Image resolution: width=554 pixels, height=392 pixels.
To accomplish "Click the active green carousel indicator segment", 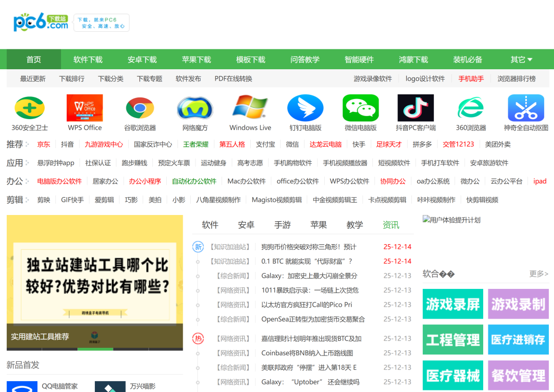I will [95, 349].
